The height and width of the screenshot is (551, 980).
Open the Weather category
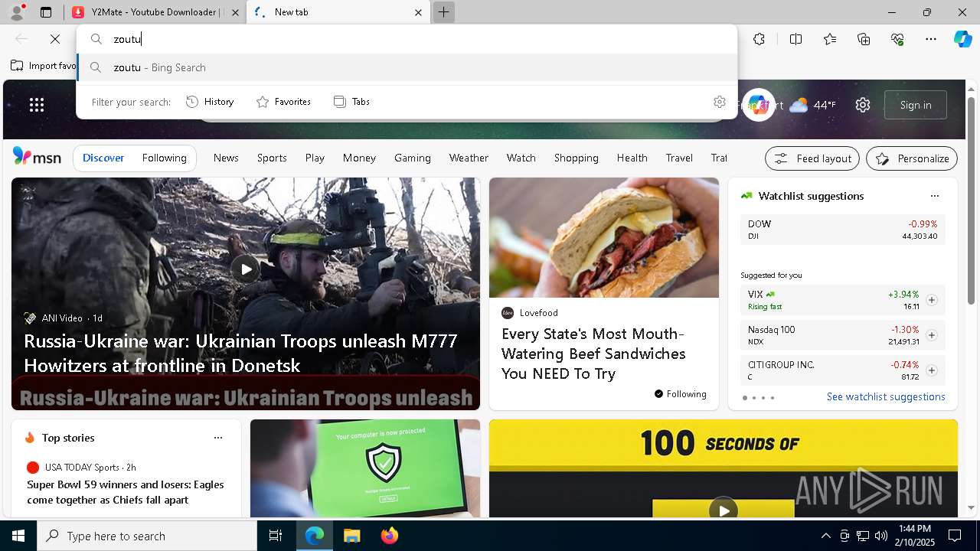[469, 158]
